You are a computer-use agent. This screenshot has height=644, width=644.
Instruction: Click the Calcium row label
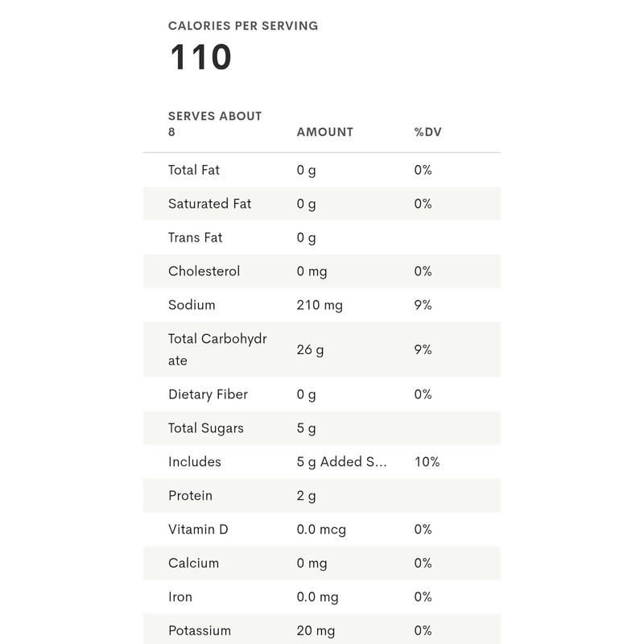(193, 563)
